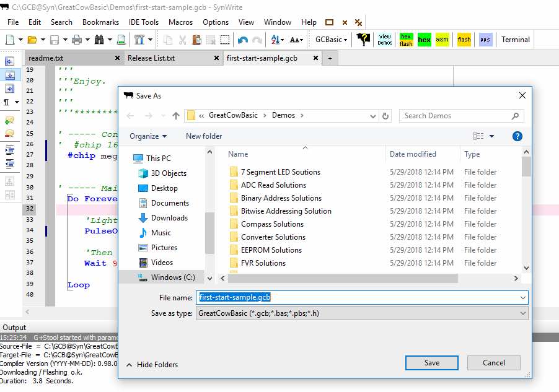Click the Up one level arrow in dialog

[x=176, y=116]
